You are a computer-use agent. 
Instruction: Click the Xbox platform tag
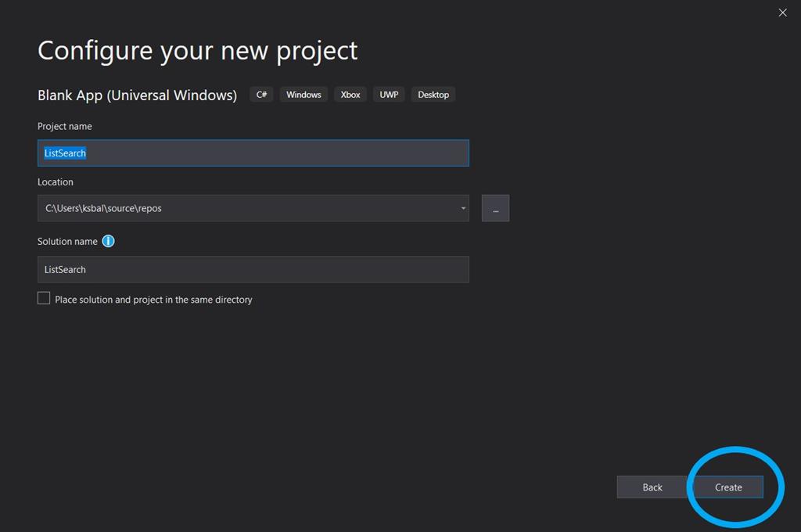pos(350,95)
